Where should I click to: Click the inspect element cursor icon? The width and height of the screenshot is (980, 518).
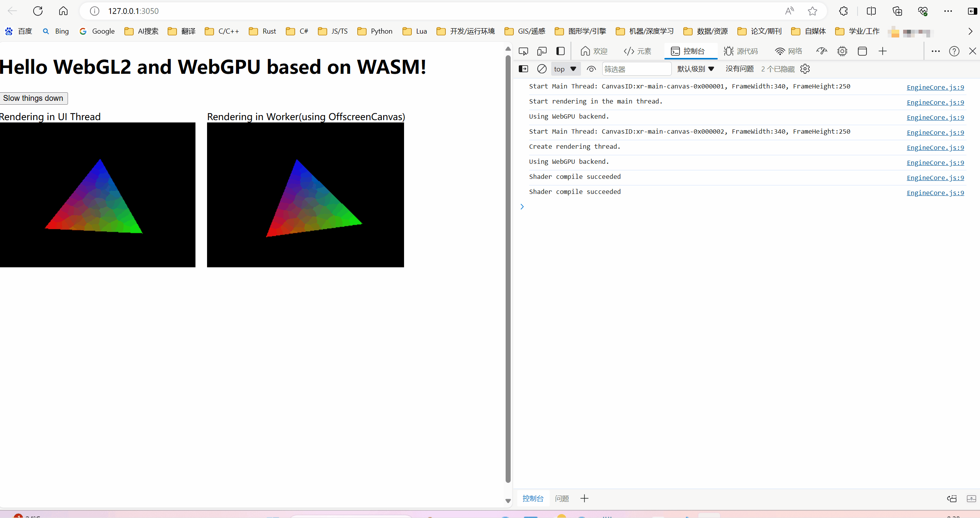[x=523, y=51]
